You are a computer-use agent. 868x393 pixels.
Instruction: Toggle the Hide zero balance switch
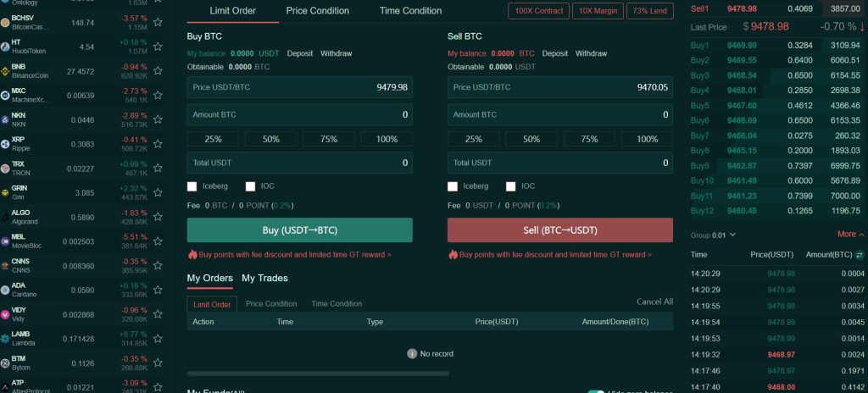[x=596, y=392]
